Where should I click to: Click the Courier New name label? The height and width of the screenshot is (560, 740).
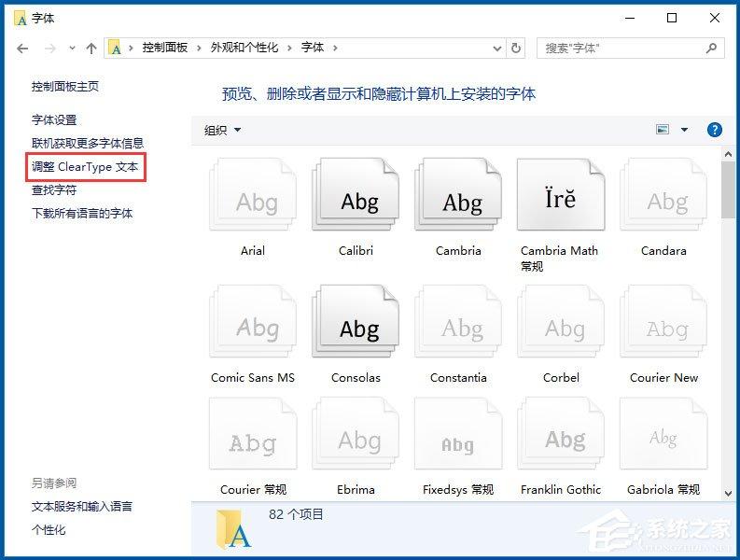[663, 378]
